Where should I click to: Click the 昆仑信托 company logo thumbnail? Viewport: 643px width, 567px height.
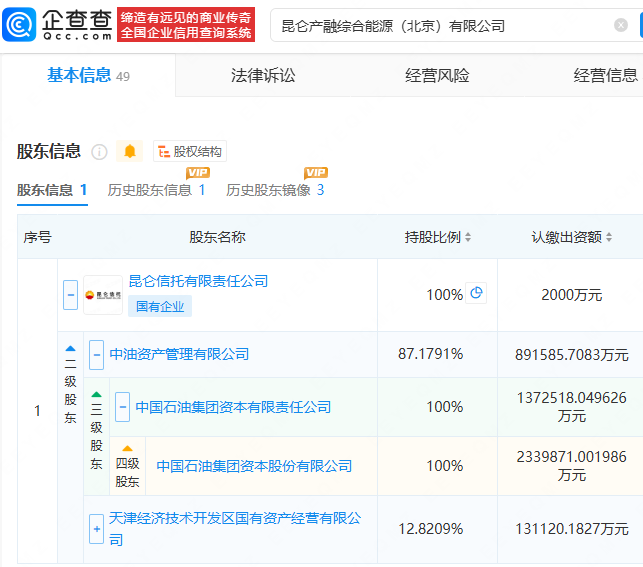point(103,295)
